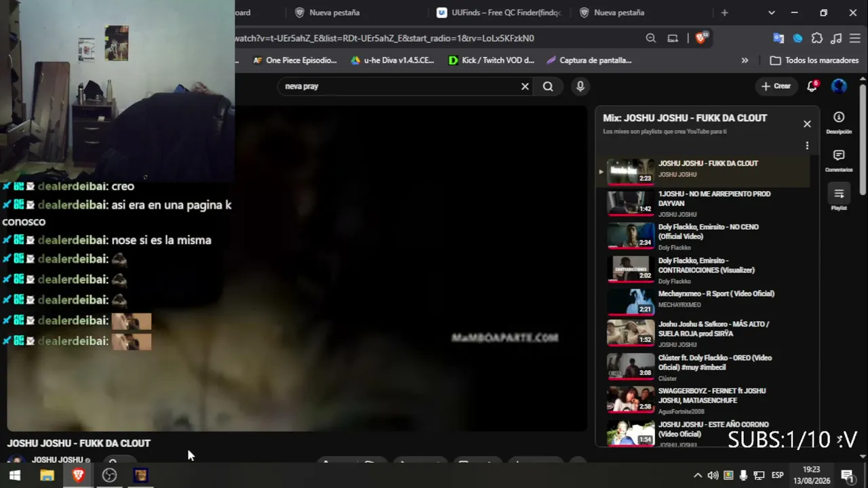868x488 pixels.
Task: Close the Mix playlist panel
Action: point(807,124)
